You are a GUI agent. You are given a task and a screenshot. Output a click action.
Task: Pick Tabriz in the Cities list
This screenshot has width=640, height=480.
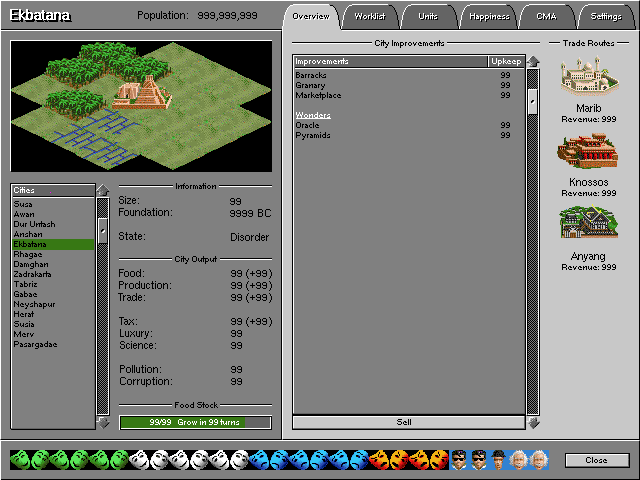(53, 284)
